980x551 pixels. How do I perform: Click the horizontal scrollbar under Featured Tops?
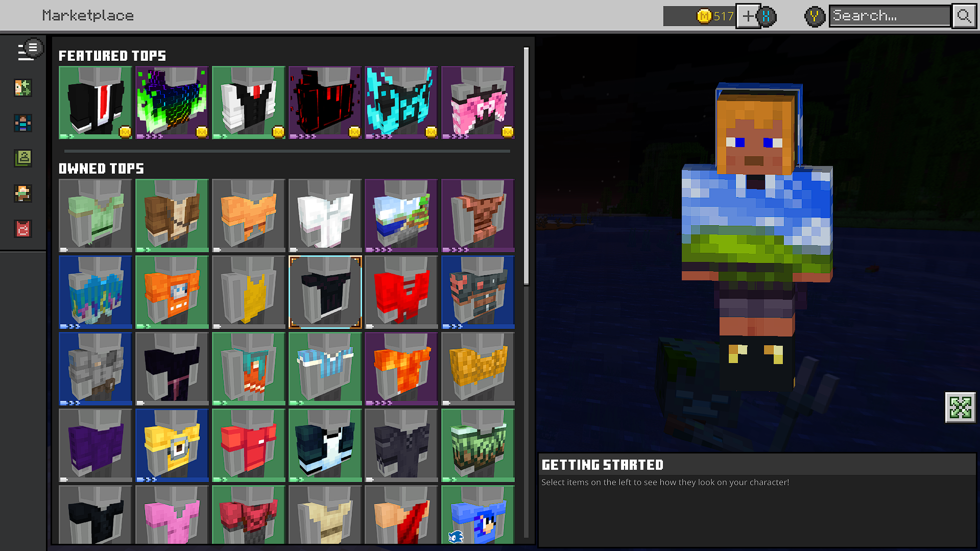[x=287, y=151]
